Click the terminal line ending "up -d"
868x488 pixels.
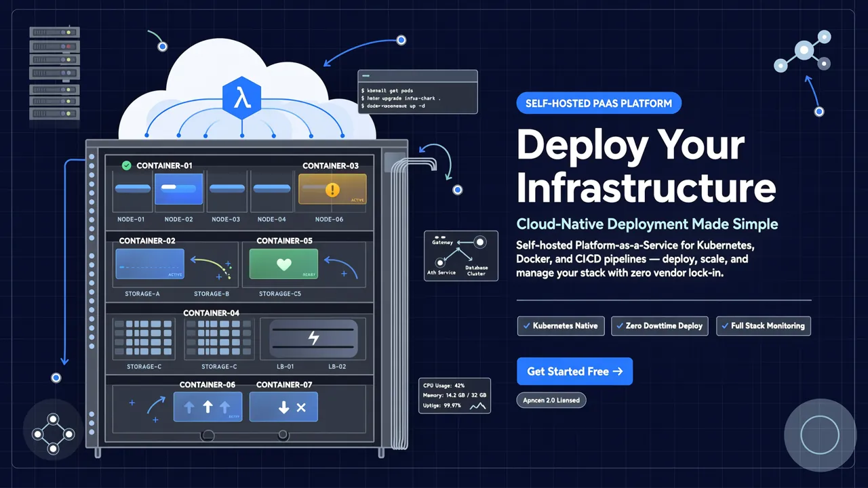[x=393, y=106]
